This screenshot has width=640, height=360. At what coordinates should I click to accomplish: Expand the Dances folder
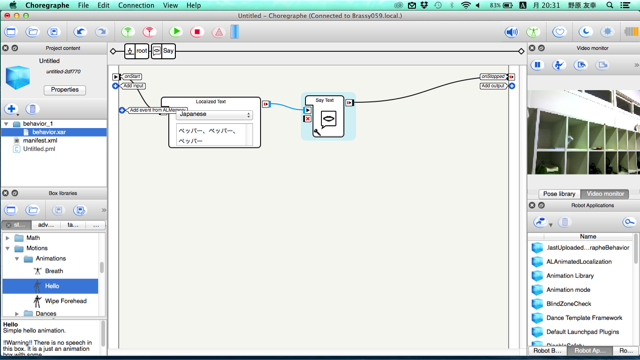point(17,314)
